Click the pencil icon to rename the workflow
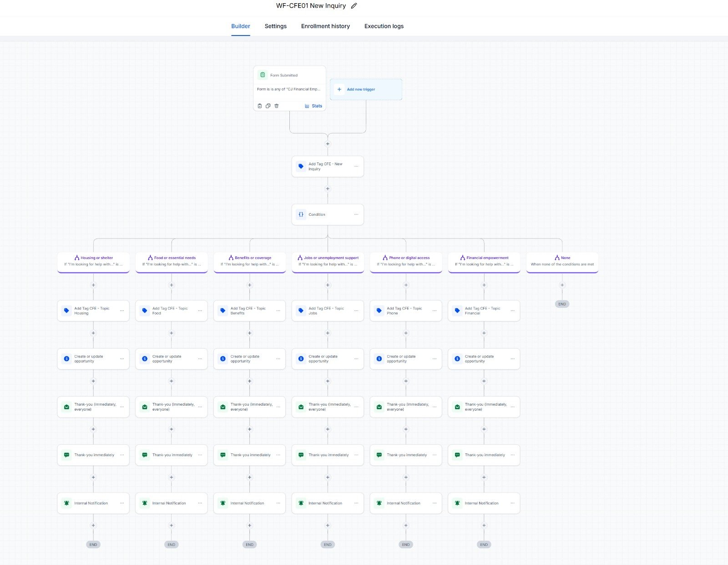 click(354, 6)
